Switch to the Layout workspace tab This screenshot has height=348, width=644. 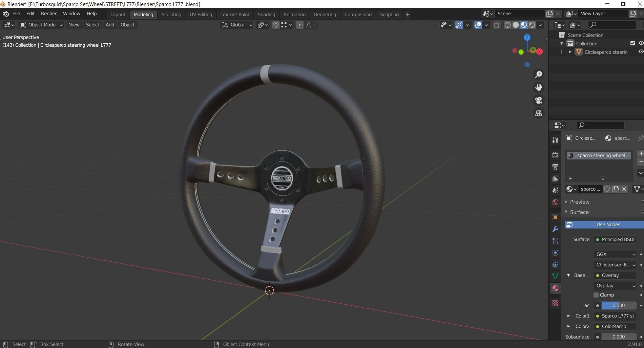[118, 15]
